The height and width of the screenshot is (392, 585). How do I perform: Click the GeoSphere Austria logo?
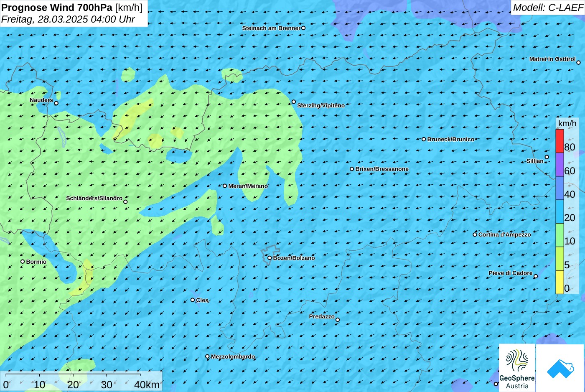click(x=517, y=368)
